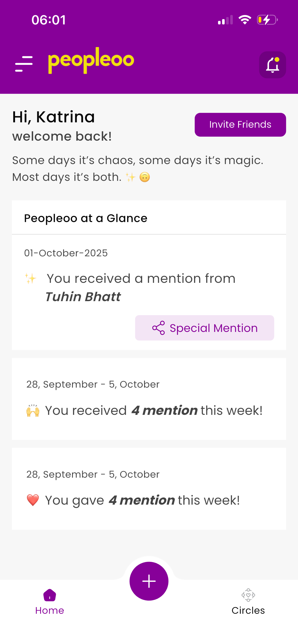The image size is (298, 644).
Task: Tap the cellular signal bars
Action: coord(225,20)
